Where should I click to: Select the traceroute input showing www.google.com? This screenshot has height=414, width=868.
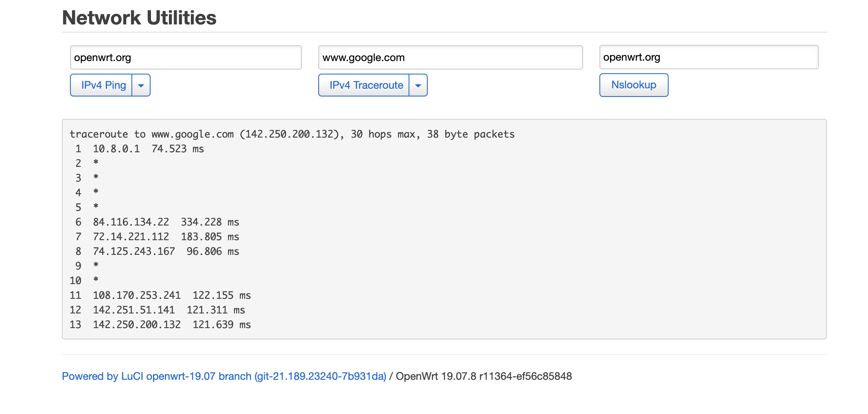click(450, 57)
